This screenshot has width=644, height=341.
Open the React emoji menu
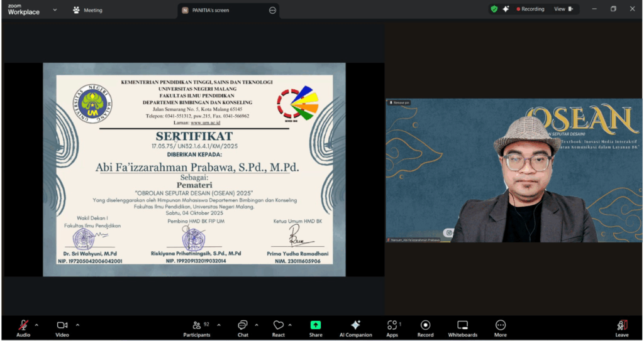pyautogui.click(x=278, y=325)
